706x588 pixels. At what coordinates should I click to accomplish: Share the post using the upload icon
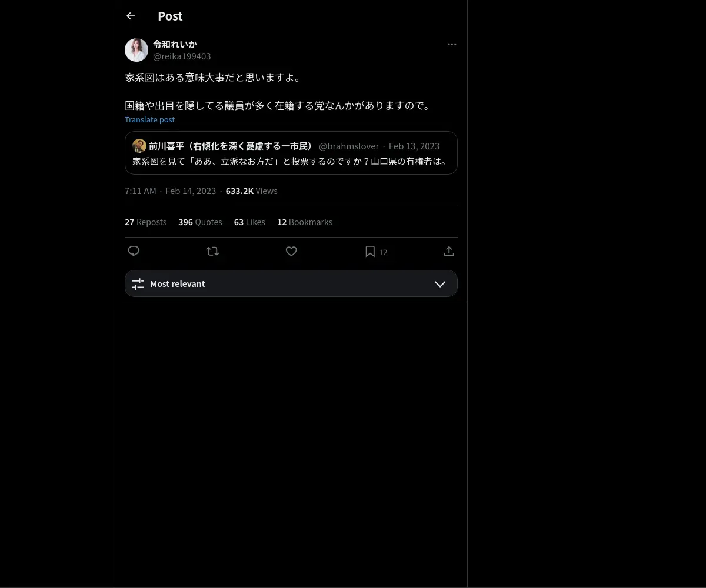coord(449,251)
